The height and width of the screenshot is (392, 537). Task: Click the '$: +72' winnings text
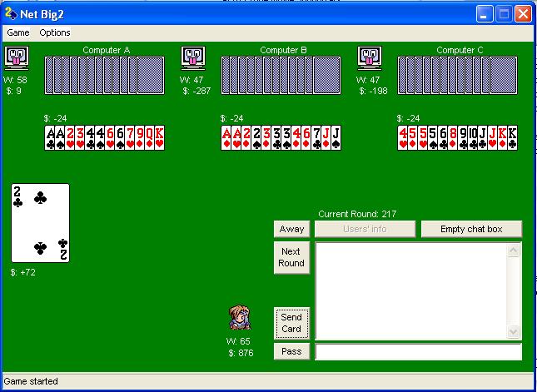point(23,272)
